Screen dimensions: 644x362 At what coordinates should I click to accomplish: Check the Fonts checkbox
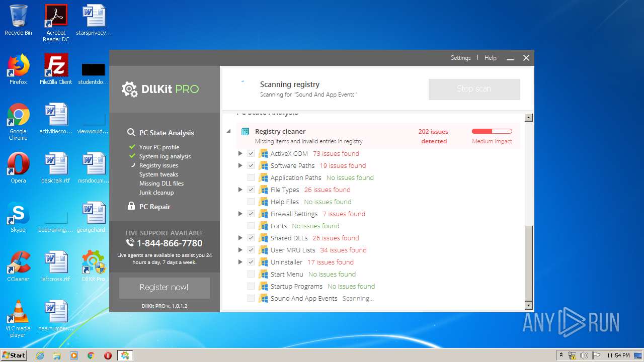(x=251, y=226)
